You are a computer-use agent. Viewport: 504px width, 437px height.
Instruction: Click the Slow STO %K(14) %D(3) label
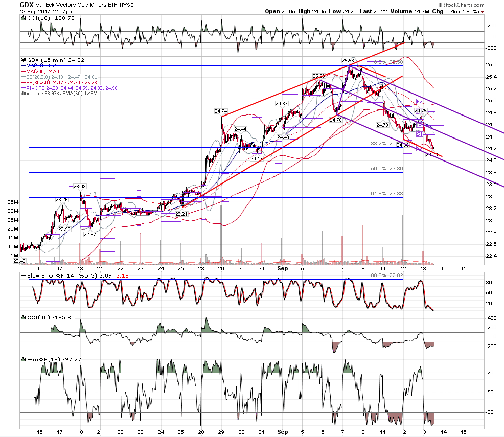pos(62,275)
